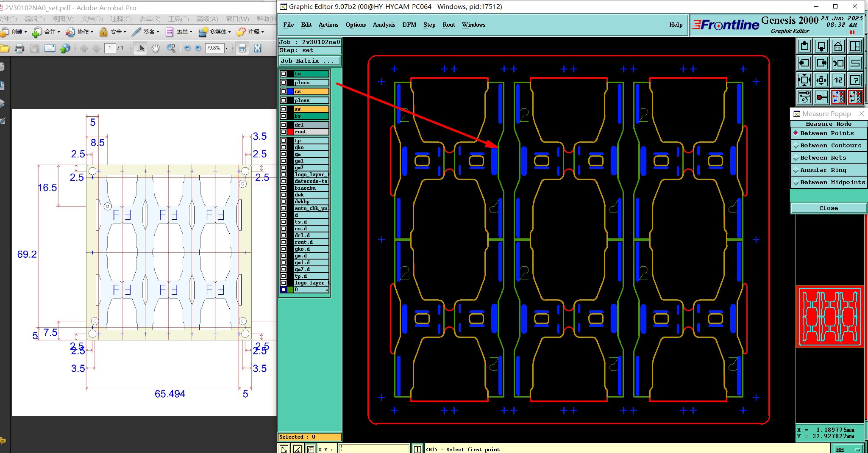Open the DFM menu in Graphic Editor
Image resolution: width=868 pixels, height=453 pixels.
(409, 25)
